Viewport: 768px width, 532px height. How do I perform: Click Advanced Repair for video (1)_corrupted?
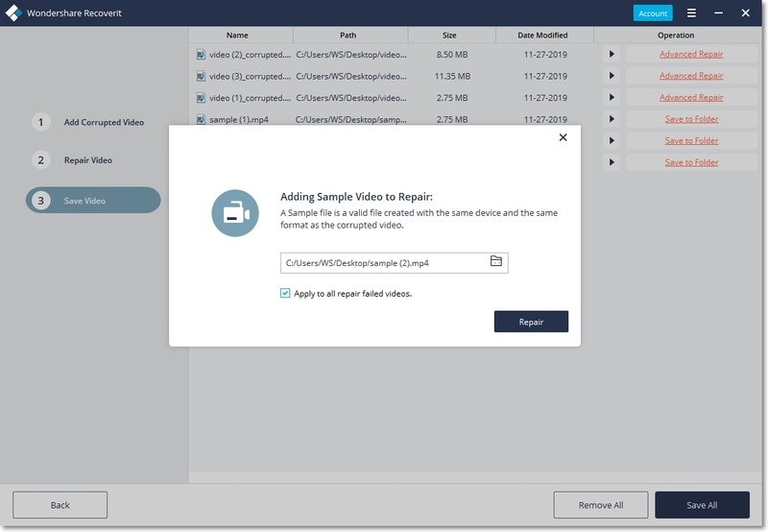tap(691, 98)
